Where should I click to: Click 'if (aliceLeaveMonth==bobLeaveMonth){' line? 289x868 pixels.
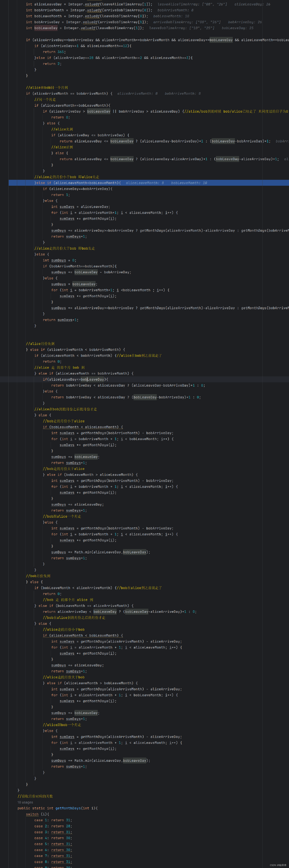pyautogui.click(x=72, y=106)
